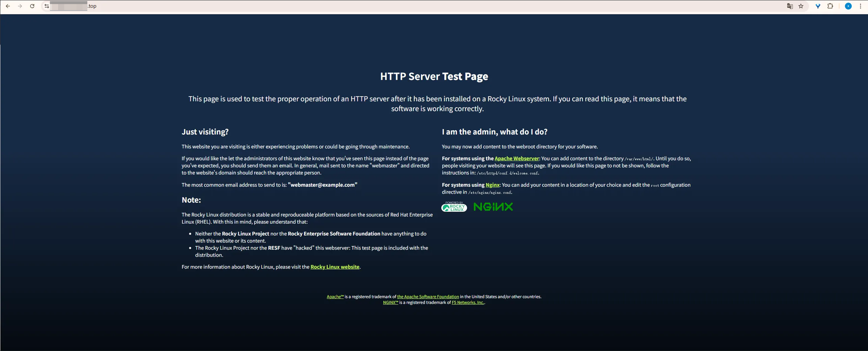Screen dimensions: 868x351
Task: Open the Apache Webserver link
Action: click(x=516, y=159)
